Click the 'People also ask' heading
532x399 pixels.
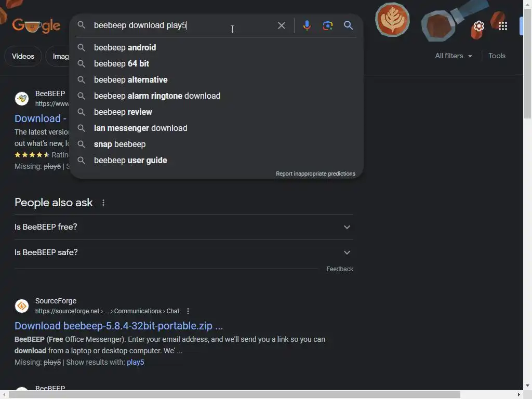coord(54,203)
